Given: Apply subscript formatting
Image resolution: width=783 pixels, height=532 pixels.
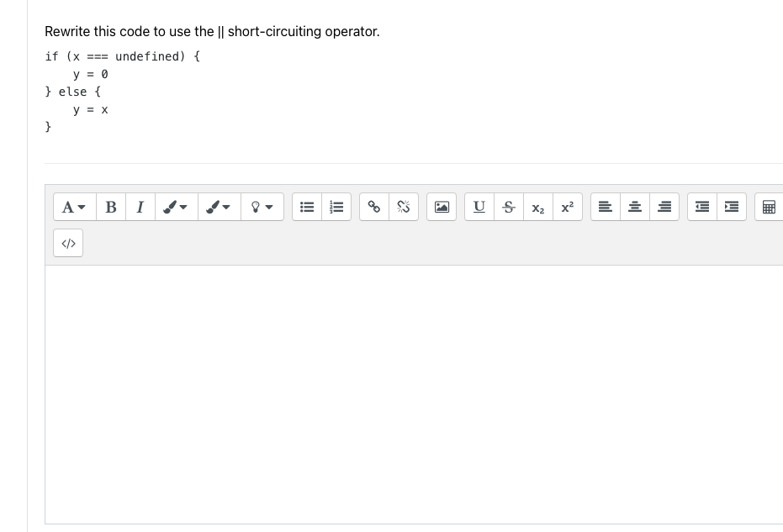Looking at the screenshot, I should 538,207.
